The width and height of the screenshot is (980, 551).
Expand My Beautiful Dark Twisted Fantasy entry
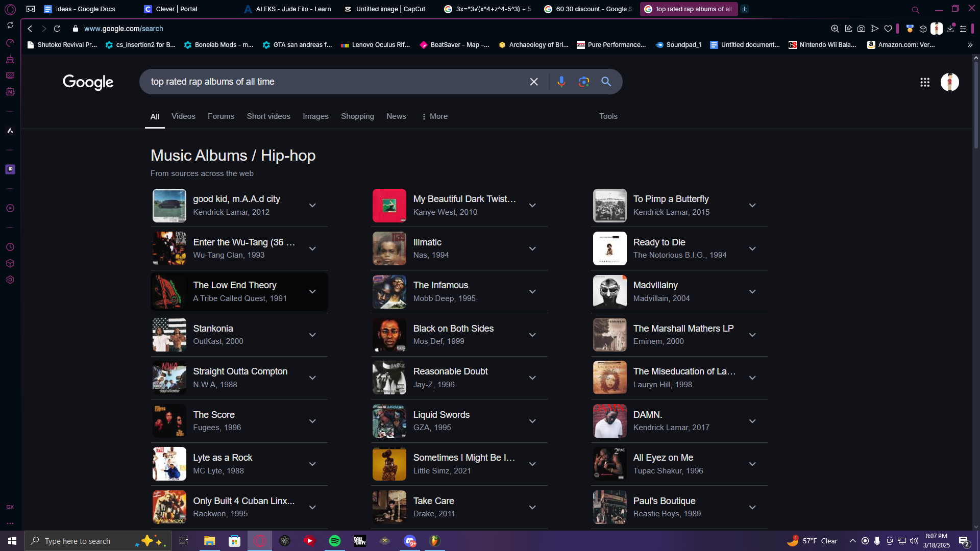[x=532, y=205]
